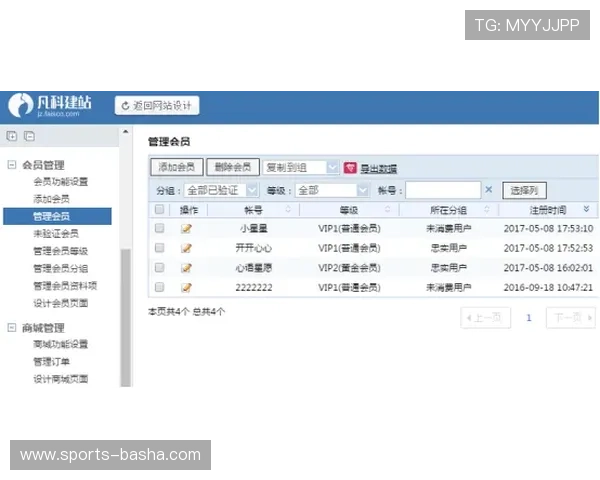The width and height of the screenshot is (600, 480).
Task: Edit member 开开心心 with pencil icon
Action: click(186, 248)
